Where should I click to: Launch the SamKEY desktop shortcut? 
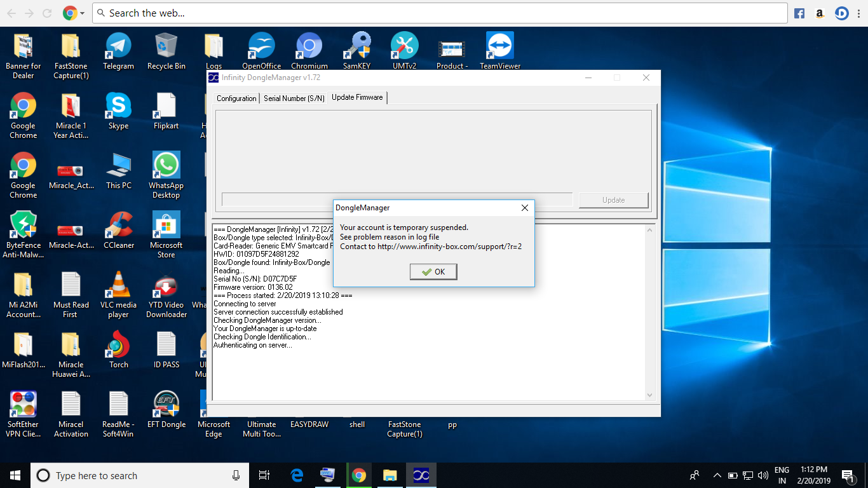tap(356, 51)
